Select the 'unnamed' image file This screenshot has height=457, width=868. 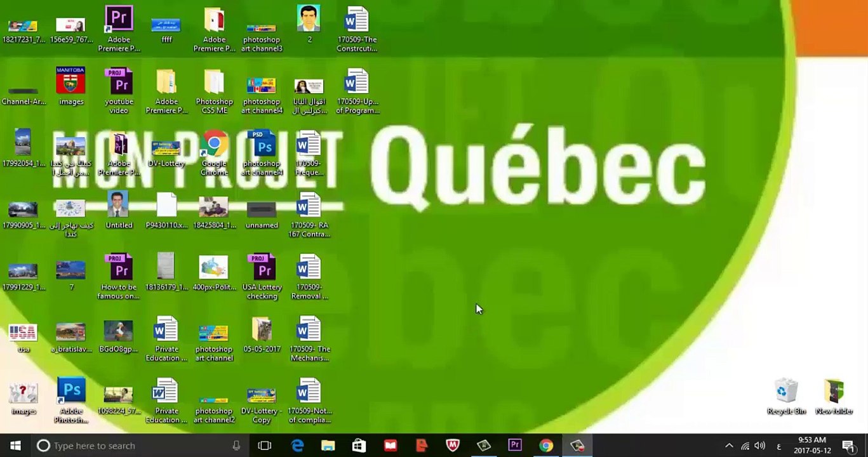262,216
